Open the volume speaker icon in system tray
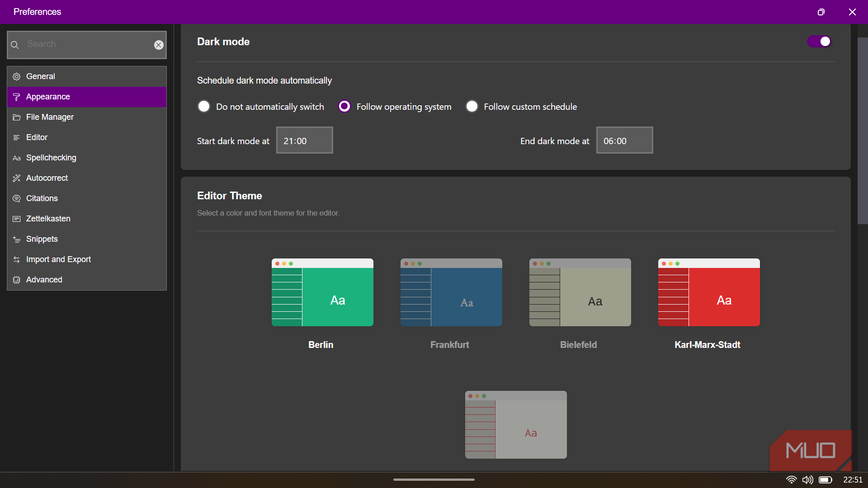This screenshot has width=868, height=488. [x=807, y=480]
